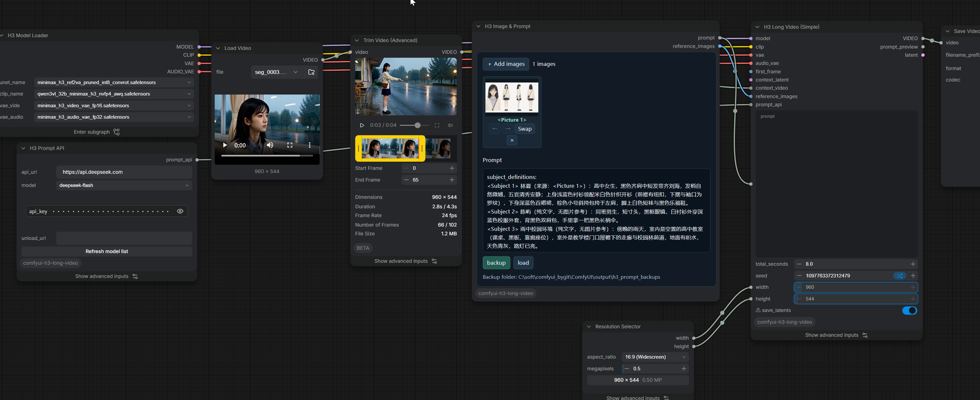Toggle the save_latents switch

tap(909, 310)
